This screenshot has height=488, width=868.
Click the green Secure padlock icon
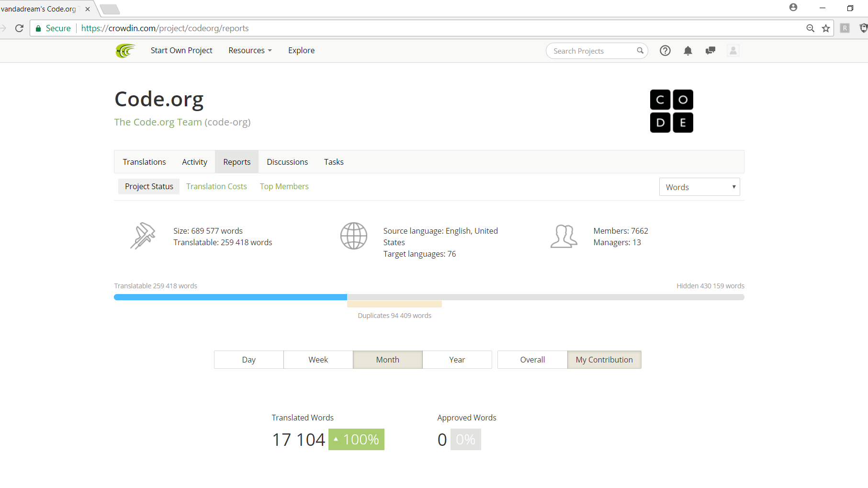click(x=38, y=28)
